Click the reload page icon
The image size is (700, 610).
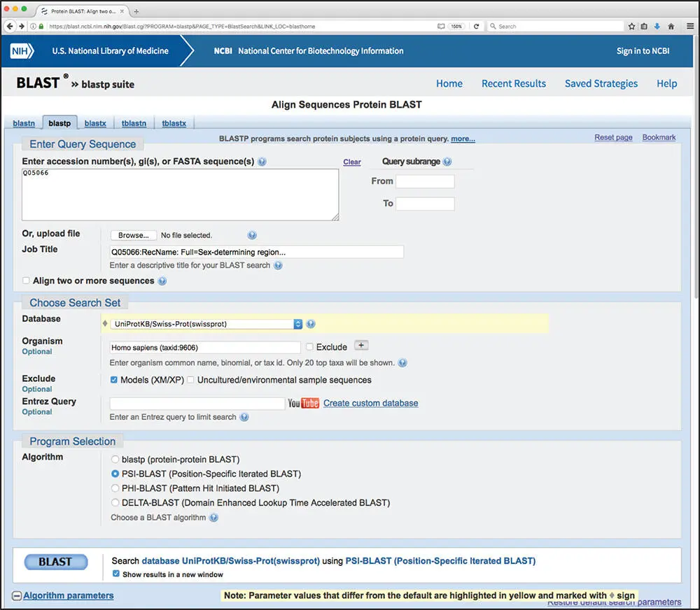(476, 27)
